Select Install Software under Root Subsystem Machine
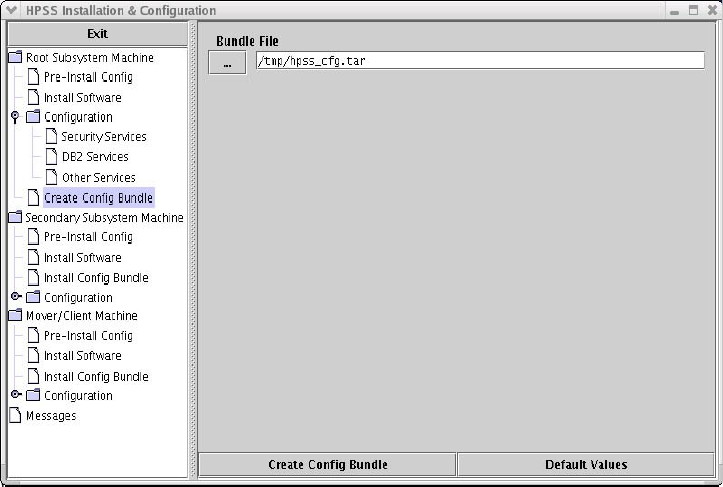 [x=83, y=97]
